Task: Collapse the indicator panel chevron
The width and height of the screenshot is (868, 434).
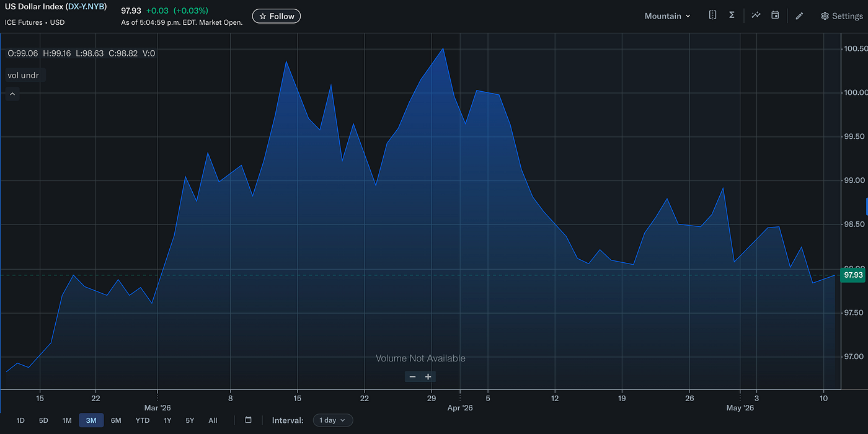Action: [x=12, y=94]
